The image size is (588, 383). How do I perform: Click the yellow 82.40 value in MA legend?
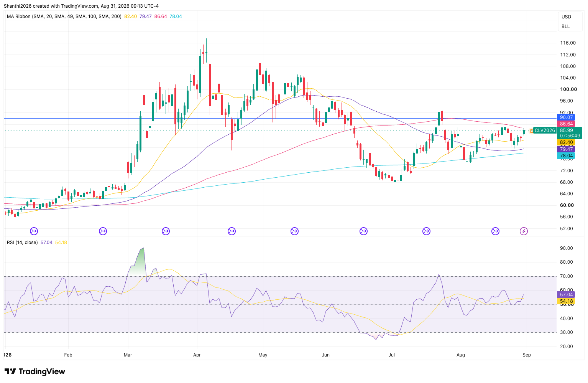[x=130, y=17]
